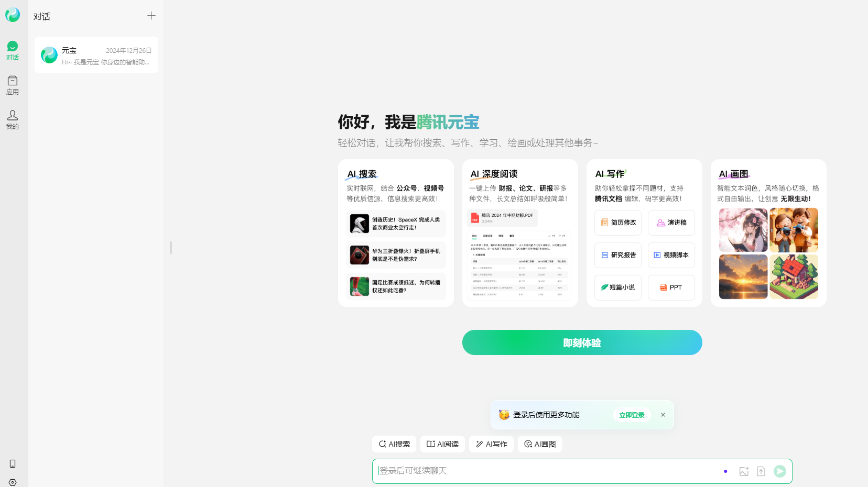Screen dimensions: 868x487
Task: Click the AI 深度阅读 card title
Action: (494, 174)
